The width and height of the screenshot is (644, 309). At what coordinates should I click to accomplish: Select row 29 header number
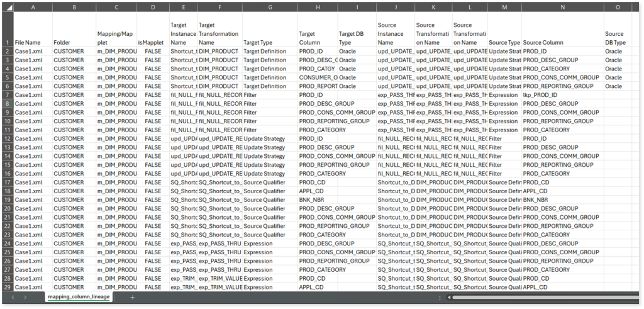pyautogui.click(x=8, y=287)
